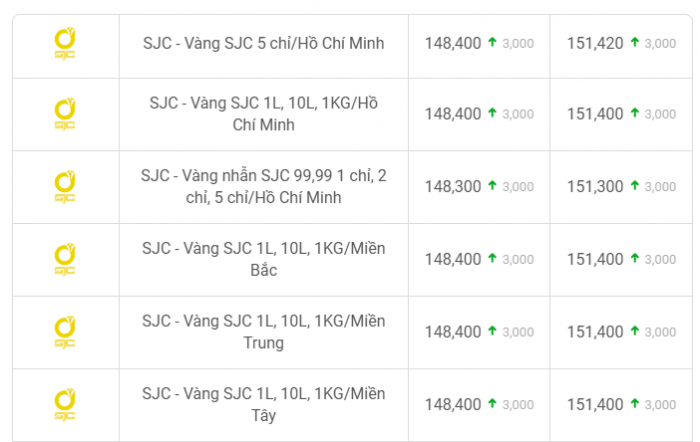Select Vàng SJC 1L, 10L, 1KG/Miền Trung name

tap(263, 332)
